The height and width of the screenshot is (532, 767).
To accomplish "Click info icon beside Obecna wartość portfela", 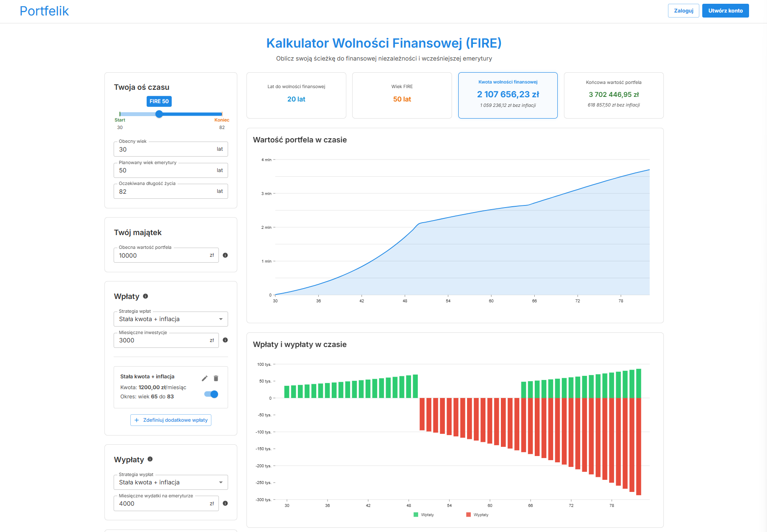I will point(225,255).
